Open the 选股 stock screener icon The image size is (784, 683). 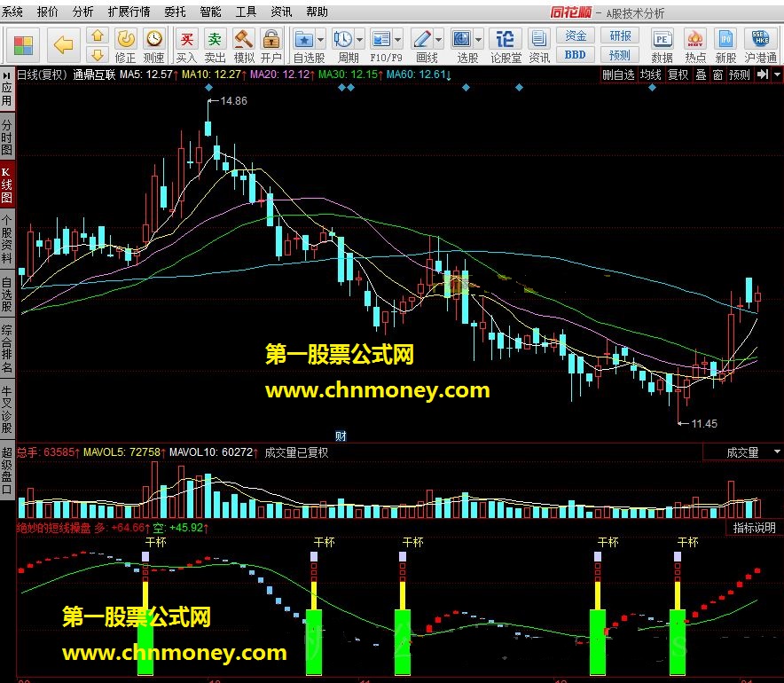tap(461, 40)
